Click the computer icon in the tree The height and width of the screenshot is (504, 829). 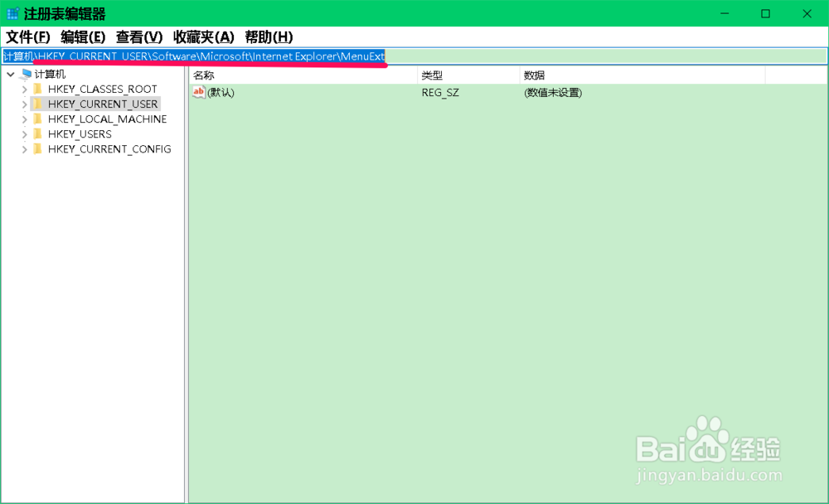pos(26,74)
